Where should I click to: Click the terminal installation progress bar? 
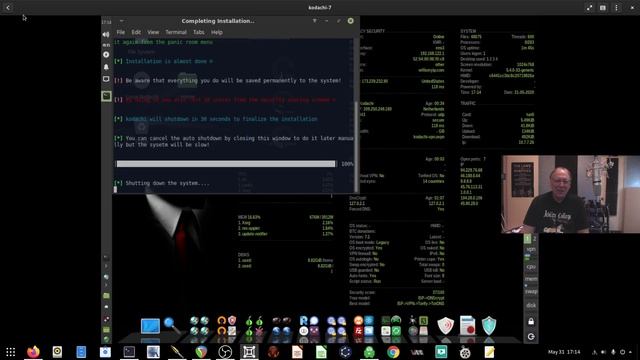pyautogui.click(x=226, y=164)
